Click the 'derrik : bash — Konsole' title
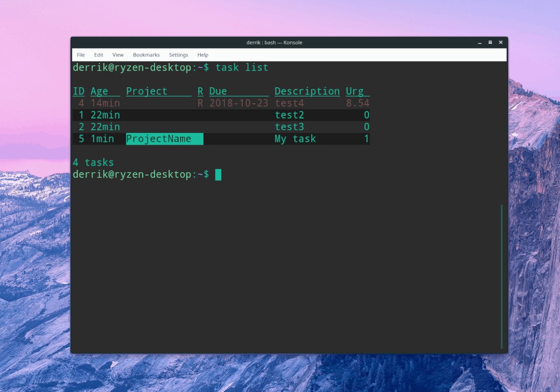Viewport: 560px width, 392px height. (274, 42)
